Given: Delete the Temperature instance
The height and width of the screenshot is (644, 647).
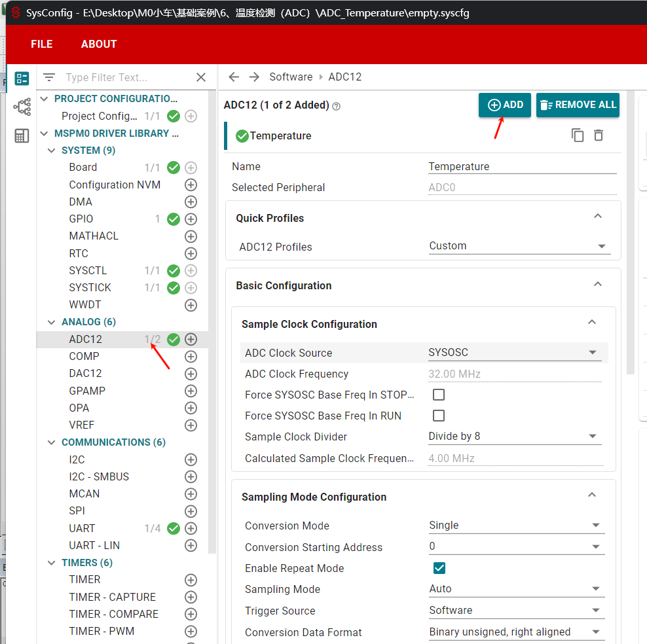Looking at the screenshot, I should (x=599, y=135).
